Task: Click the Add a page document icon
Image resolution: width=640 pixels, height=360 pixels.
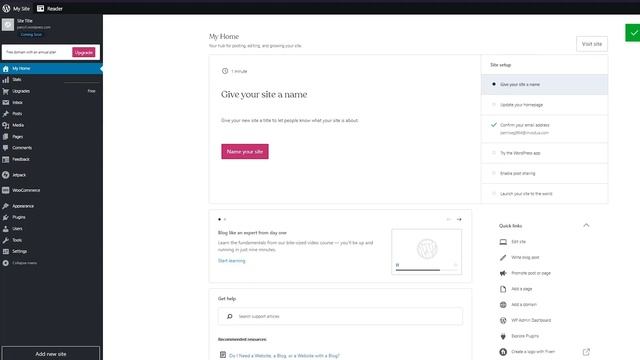Action: 503,289
